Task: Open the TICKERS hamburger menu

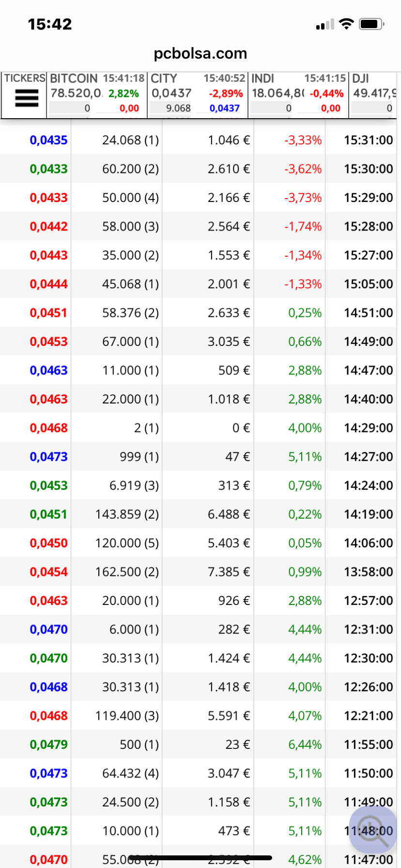Action: 27,98
